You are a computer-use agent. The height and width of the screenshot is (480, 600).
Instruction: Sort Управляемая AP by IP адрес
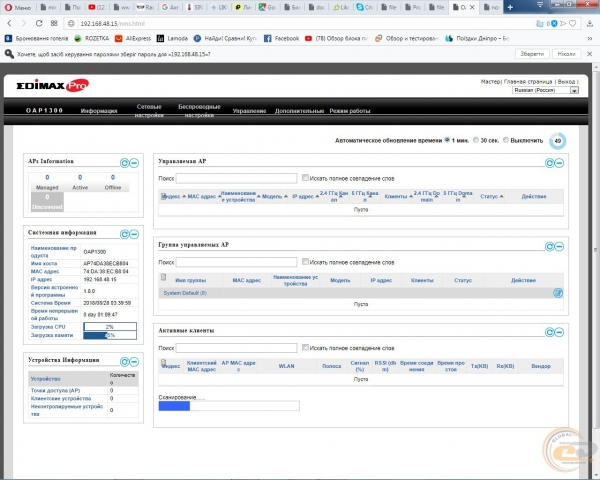click(303, 196)
